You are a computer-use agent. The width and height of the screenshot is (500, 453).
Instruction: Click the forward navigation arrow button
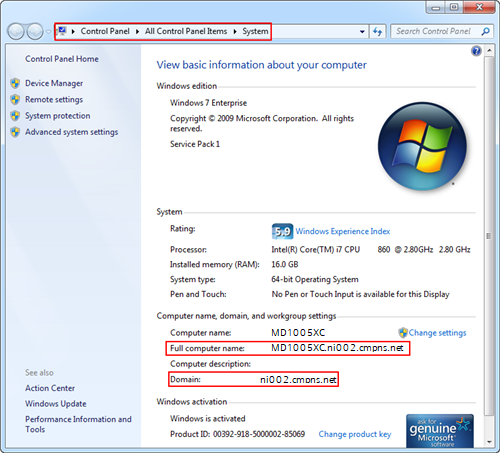point(35,32)
